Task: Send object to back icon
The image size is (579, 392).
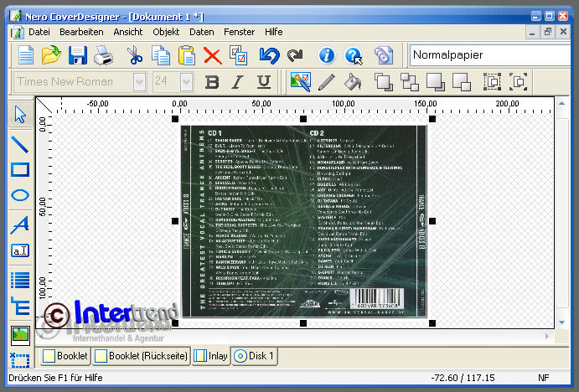Action: tap(462, 82)
